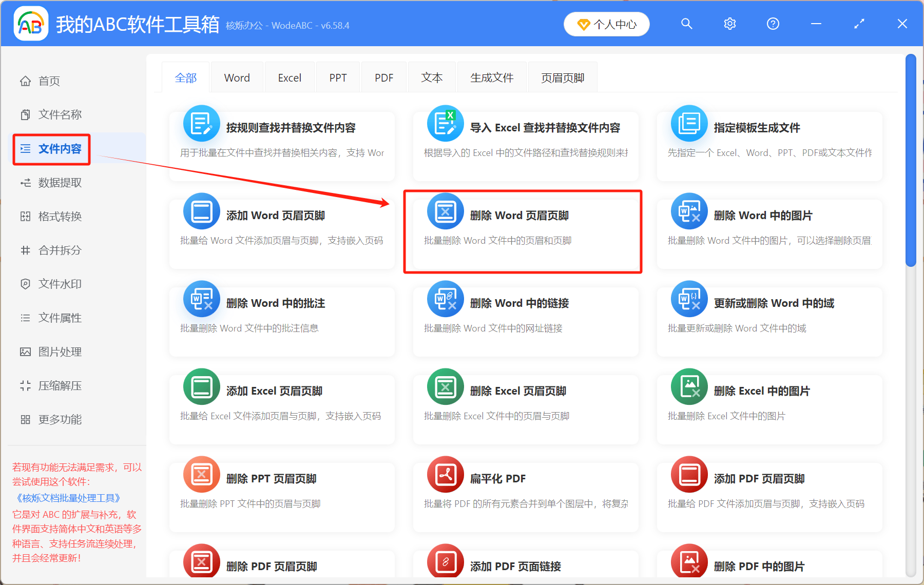Select 图片处理 in the sidebar
This screenshot has height=585, width=924.
[x=59, y=352]
